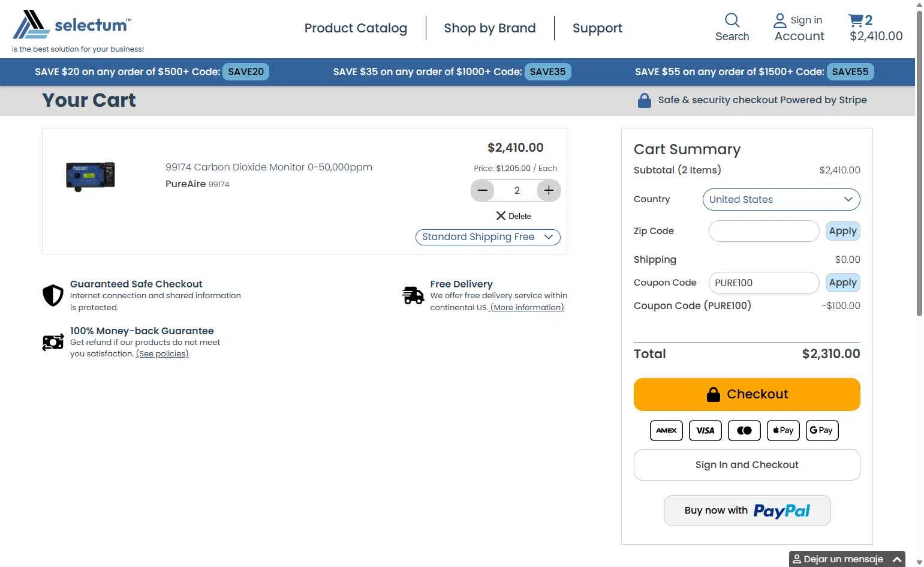
Task: Open the More information delivery link
Action: (x=528, y=307)
